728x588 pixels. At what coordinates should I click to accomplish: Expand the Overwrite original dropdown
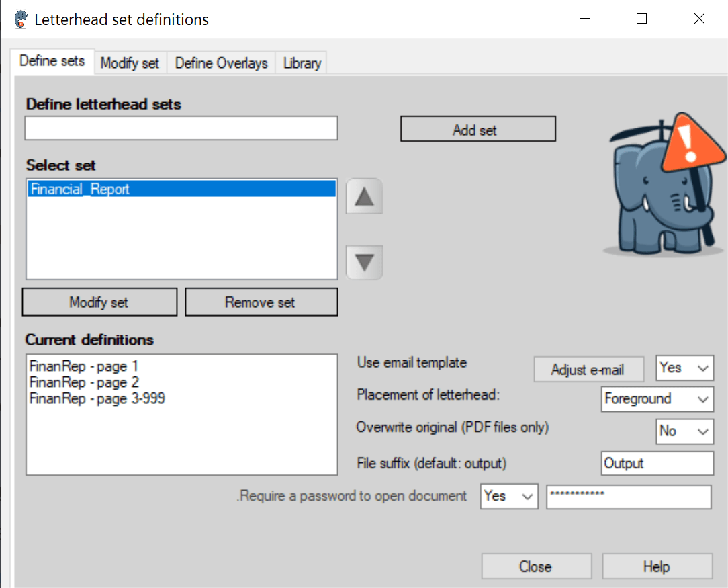(684, 431)
